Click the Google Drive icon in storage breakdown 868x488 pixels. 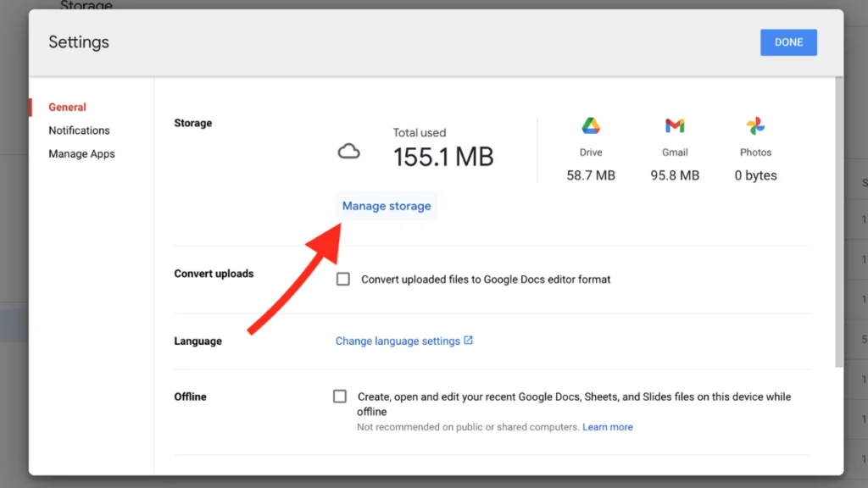(x=590, y=125)
